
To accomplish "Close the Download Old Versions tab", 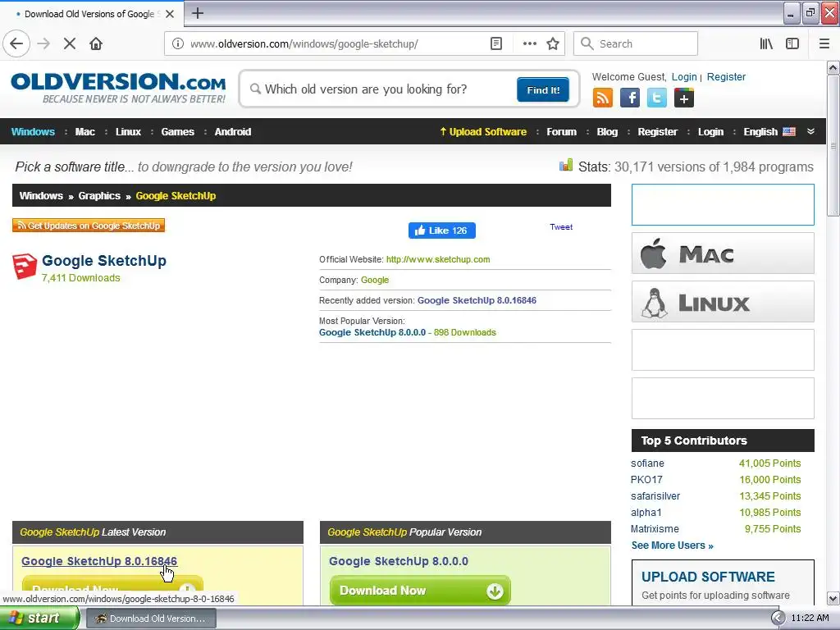I will pos(170,14).
